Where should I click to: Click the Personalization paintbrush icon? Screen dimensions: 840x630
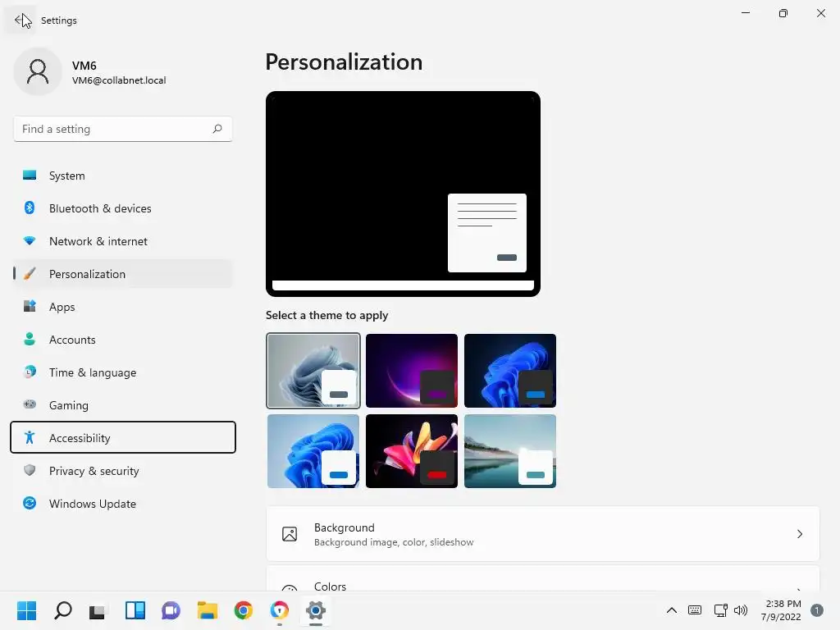tap(30, 274)
